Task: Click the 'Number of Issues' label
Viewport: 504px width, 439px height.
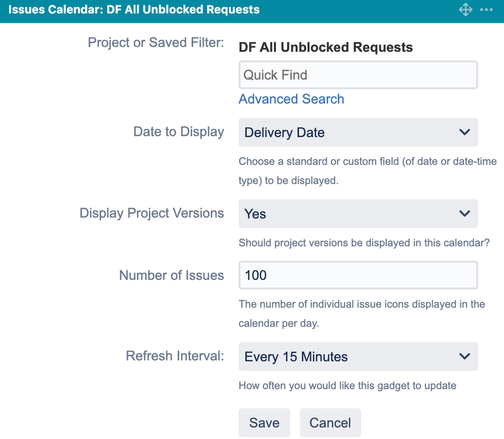Action: 172,276
